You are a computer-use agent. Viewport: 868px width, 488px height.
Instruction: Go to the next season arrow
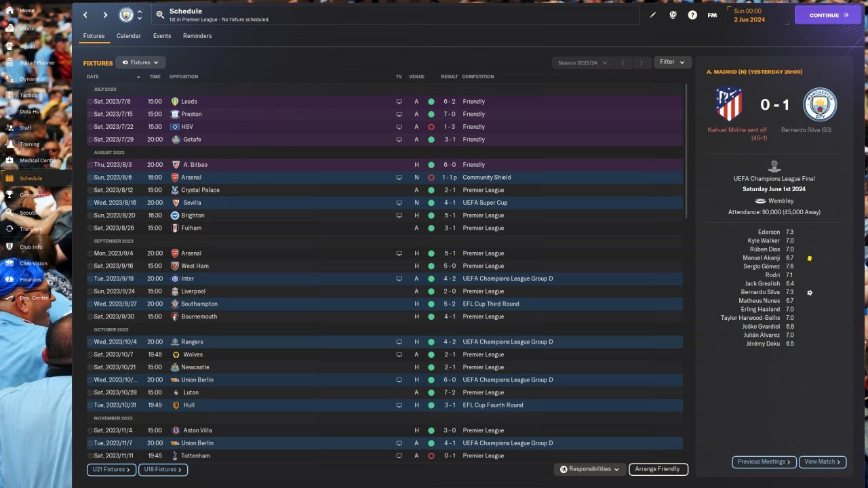click(x=642, y=62)
